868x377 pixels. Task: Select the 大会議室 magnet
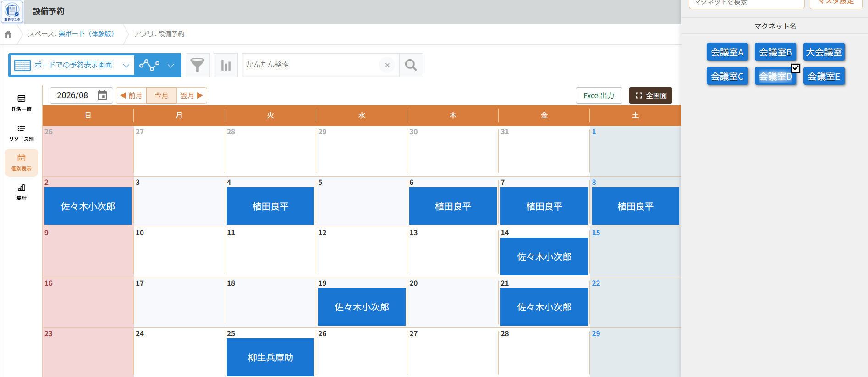(824, 52)
